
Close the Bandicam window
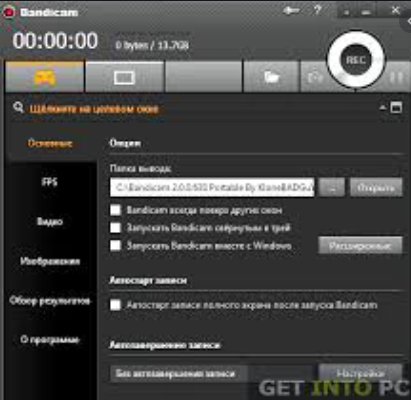(x=395, y=11)
